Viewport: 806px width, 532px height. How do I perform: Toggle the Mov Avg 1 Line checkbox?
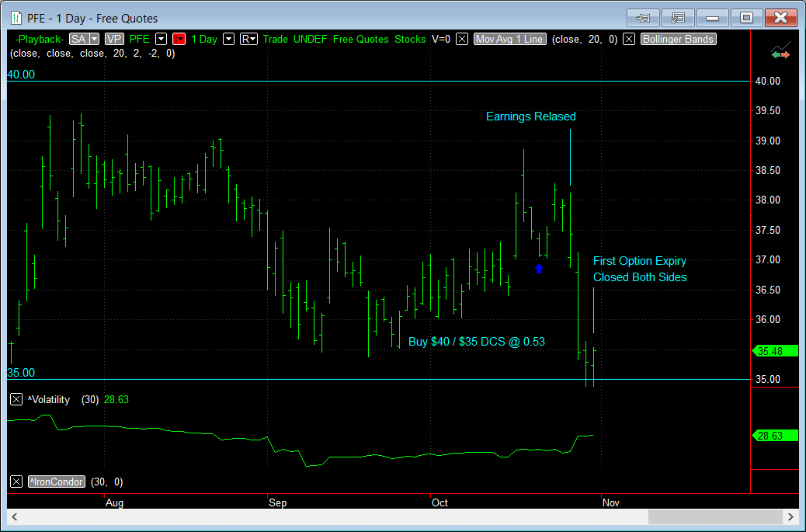pos(462,39)
